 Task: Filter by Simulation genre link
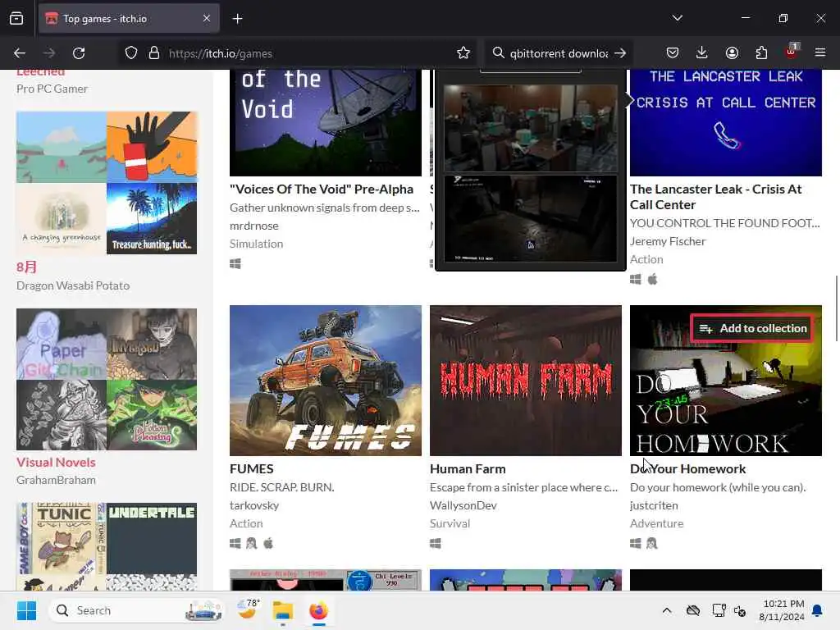256,244
